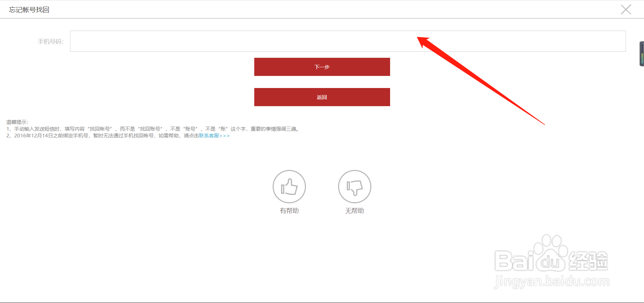Click the 忘记帐号找回 title text
The image size is (644, 303).
pyautogui.click(x=29, y=10)
